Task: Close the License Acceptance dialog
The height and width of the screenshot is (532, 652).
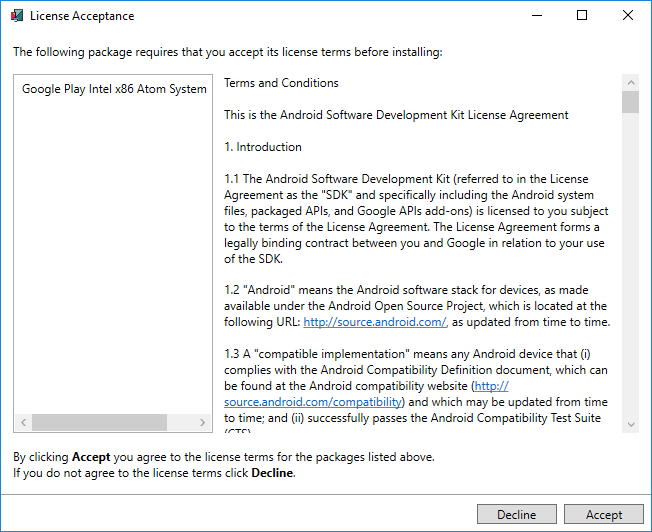Action: point(628,15)
